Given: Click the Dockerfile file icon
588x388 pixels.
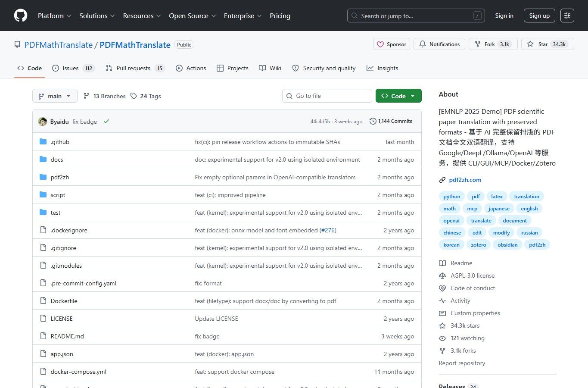Looking at the screenshot, I should point(43,301).
